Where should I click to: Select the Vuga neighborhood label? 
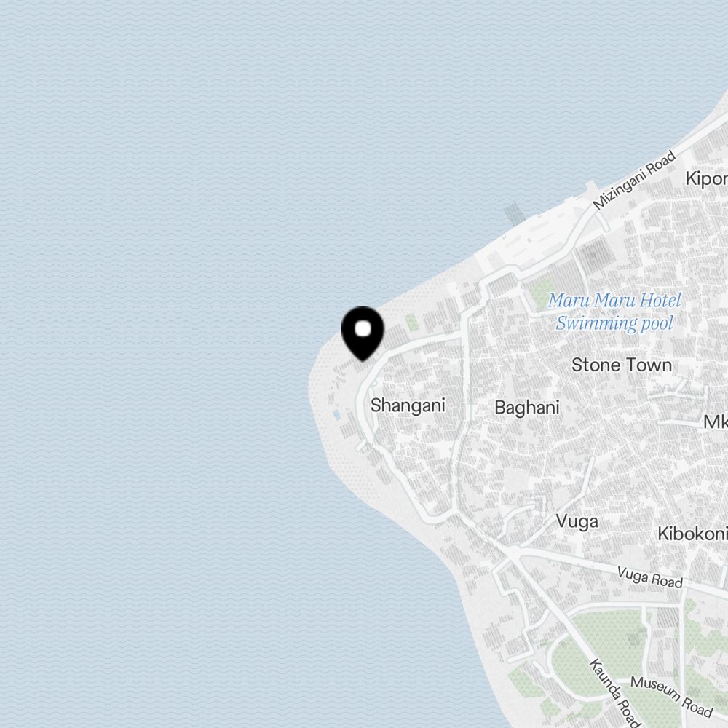point(577,522)
